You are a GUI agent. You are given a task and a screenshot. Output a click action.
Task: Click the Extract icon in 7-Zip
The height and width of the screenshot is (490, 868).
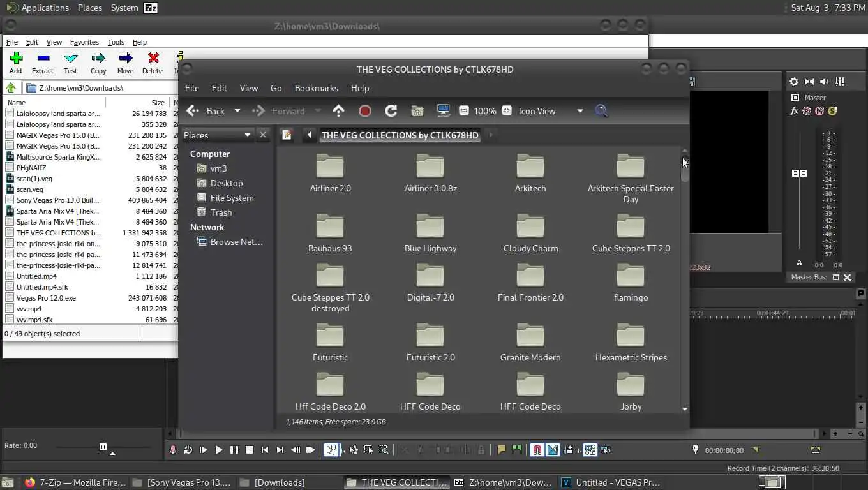(x=43, y=58)
